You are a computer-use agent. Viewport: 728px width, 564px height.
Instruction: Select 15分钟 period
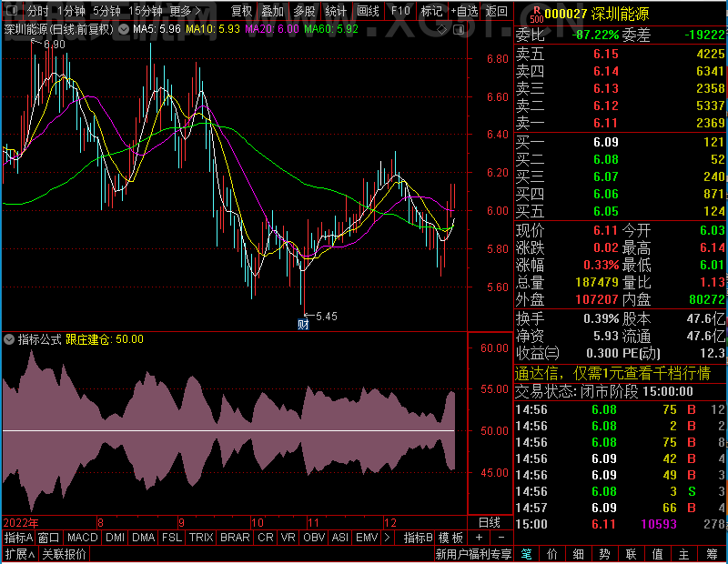coord(146,11)
